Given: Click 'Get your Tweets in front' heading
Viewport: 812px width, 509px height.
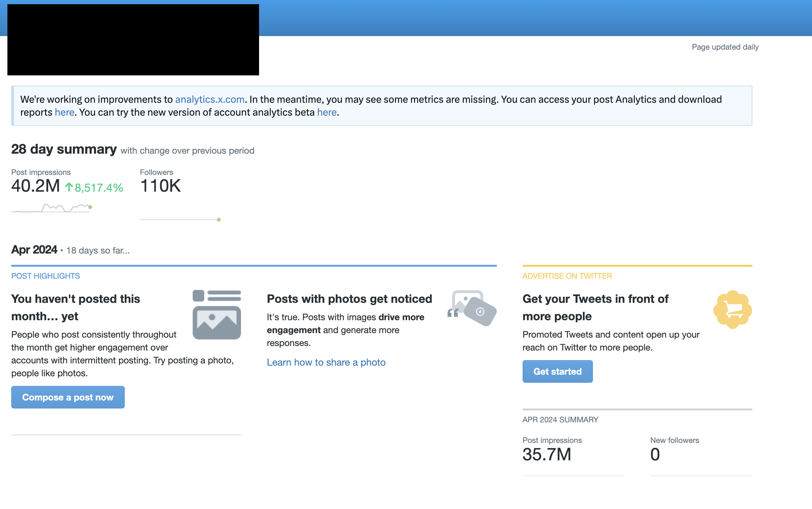Looking at the screenshot, I should (x=595, y=307).
